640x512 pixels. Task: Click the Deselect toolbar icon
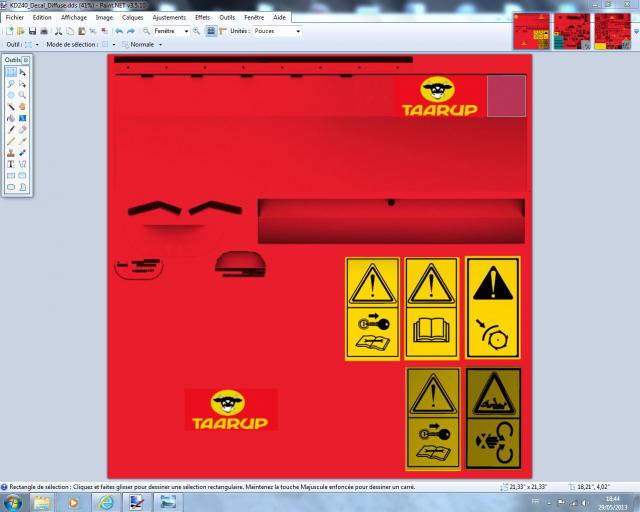click(104, 31)
